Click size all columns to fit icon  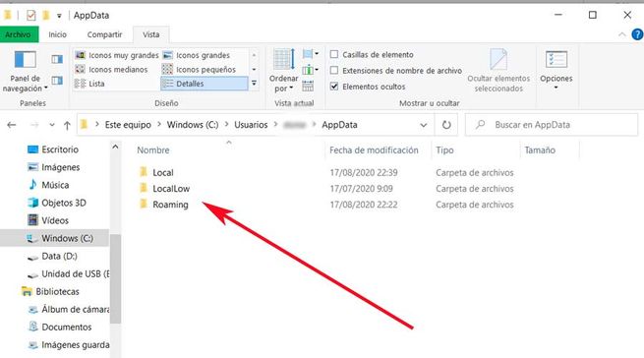coord(308,86)
